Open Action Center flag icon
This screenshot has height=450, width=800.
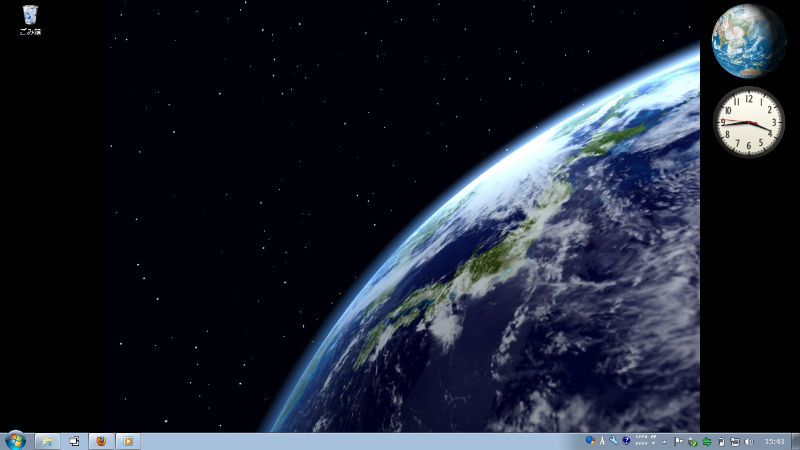(679, 441)
